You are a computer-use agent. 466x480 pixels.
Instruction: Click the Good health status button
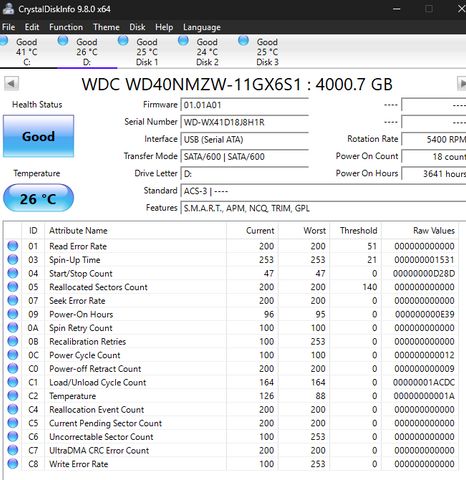38,136
